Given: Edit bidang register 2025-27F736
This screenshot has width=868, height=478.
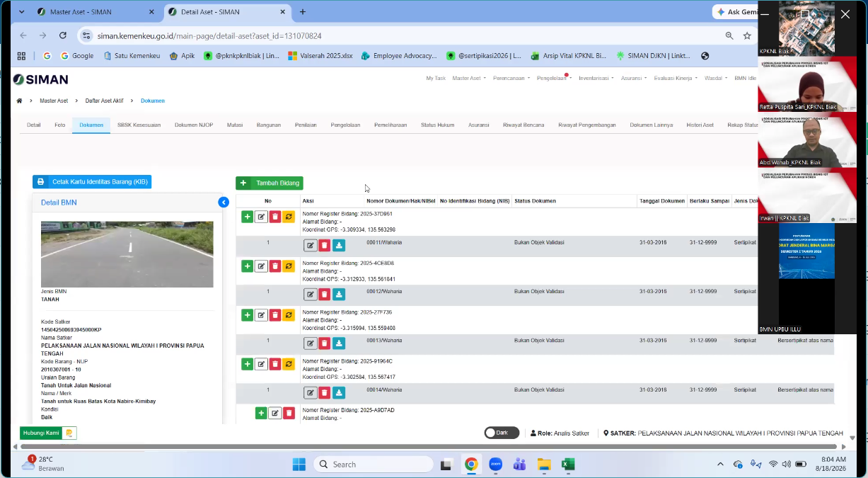Looking at the screenshot, I should pyautogui.click(x=261, y=315).
